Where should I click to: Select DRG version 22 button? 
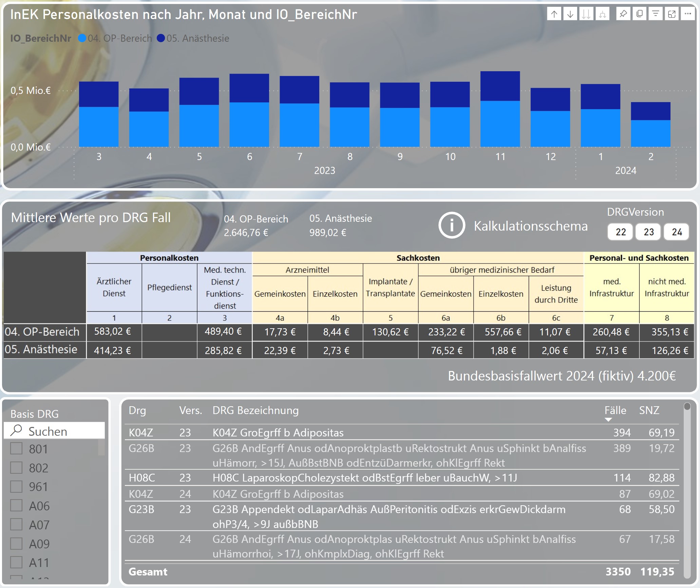click(620, 232)
